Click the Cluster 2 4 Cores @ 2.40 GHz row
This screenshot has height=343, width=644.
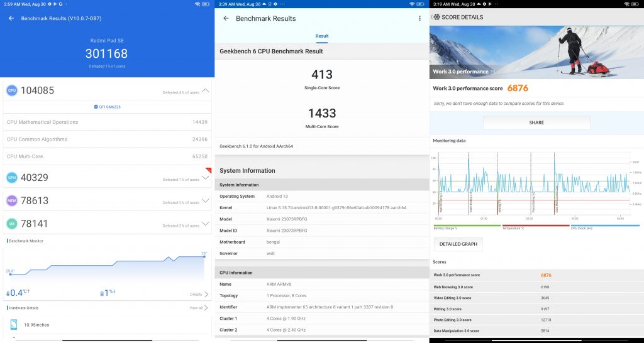click(322, 330)
